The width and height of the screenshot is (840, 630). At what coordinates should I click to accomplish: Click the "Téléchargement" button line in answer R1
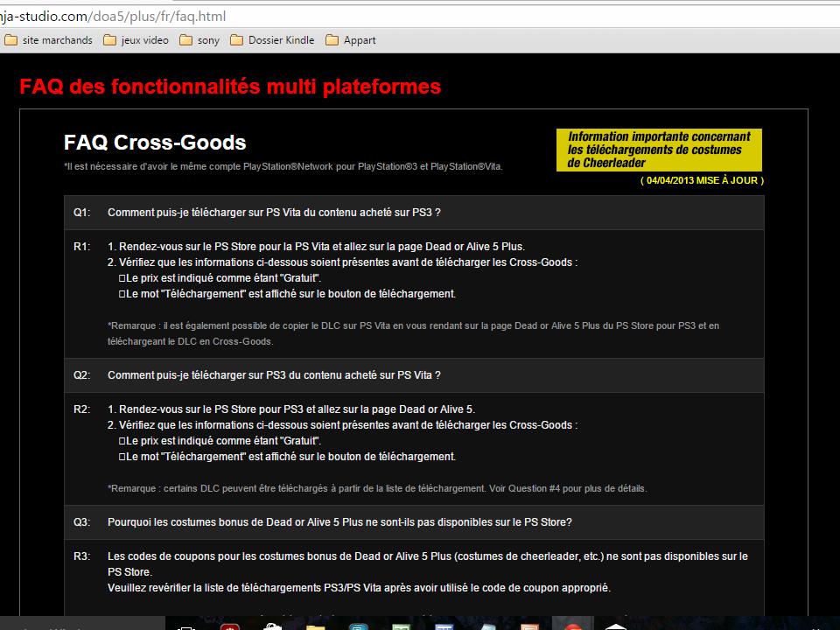click(287, 294)
